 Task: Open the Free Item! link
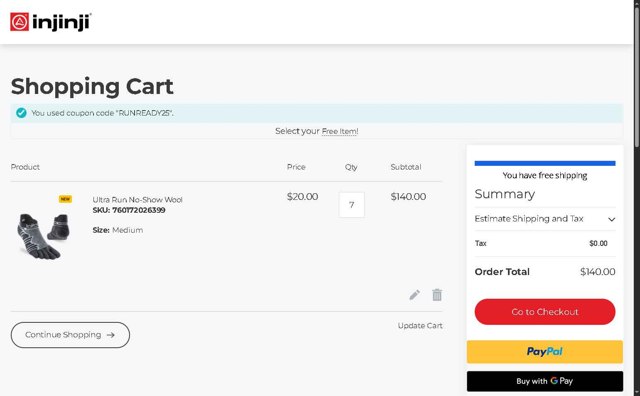click(x=340, y=131)
